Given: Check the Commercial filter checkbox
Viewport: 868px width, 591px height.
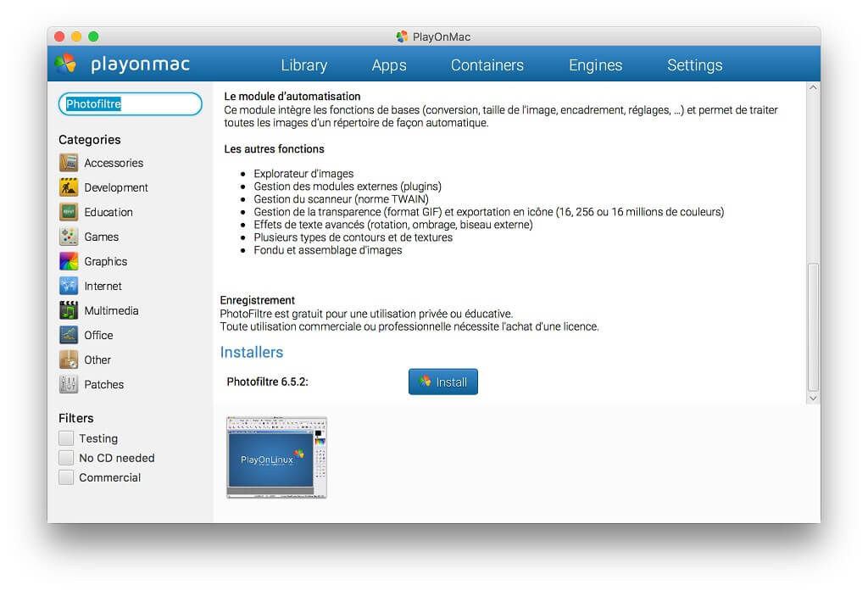Looking at the screenshot, I should point(66,477).
